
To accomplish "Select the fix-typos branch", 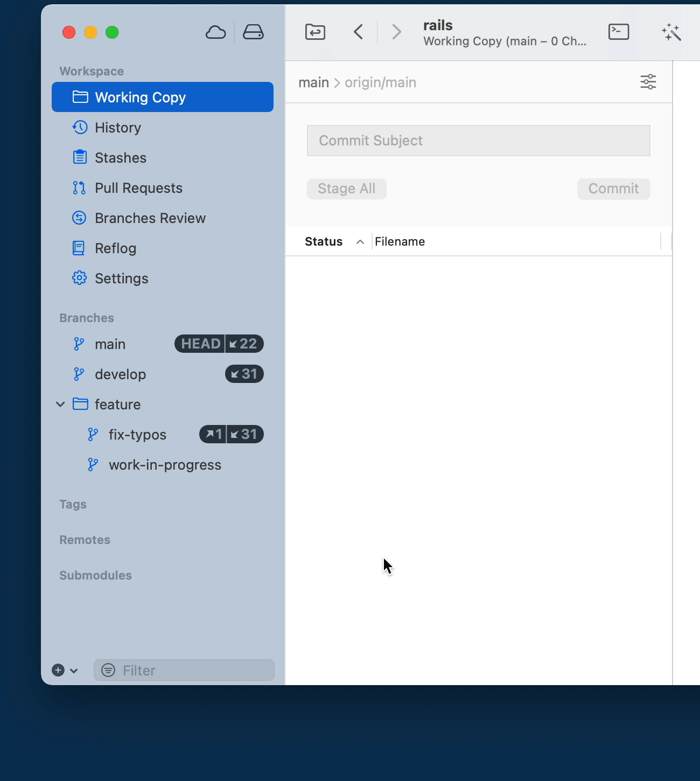I will [x=137, y=435].
